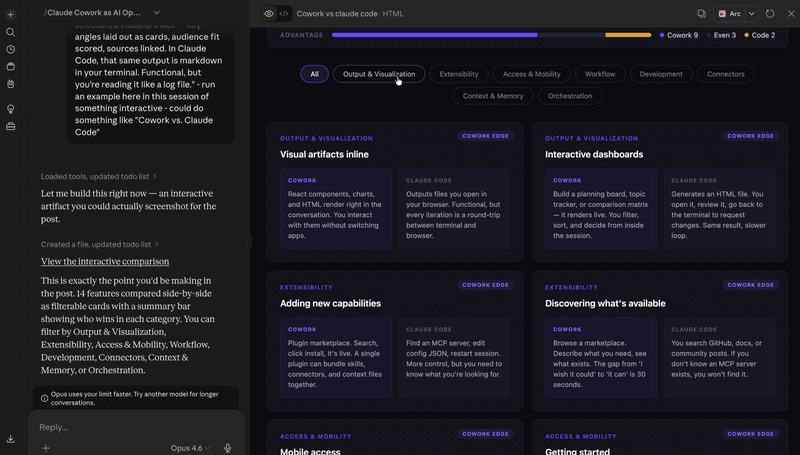Click Cowork Edge badge on Adding new capabilities

tap(485, 285)
